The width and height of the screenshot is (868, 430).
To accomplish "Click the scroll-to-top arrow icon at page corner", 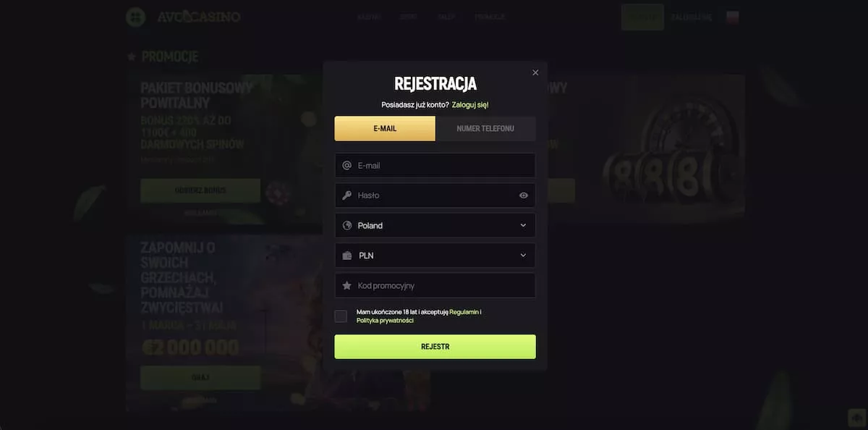I will pos(856,418).
